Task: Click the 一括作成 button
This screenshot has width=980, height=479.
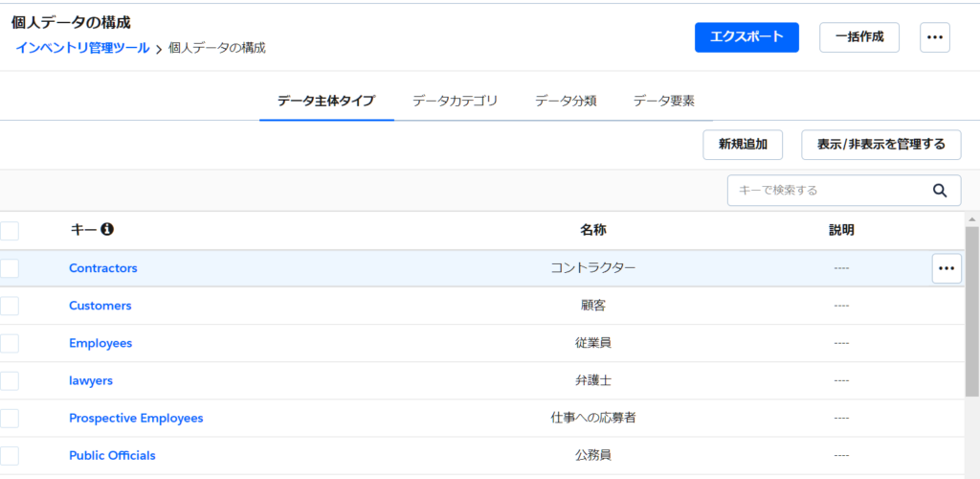Action: (858, 37)
